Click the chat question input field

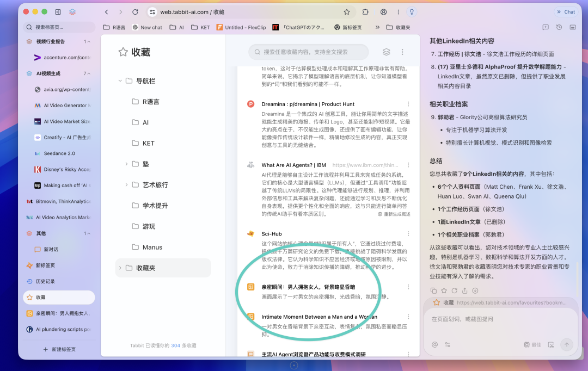[500, 319]
